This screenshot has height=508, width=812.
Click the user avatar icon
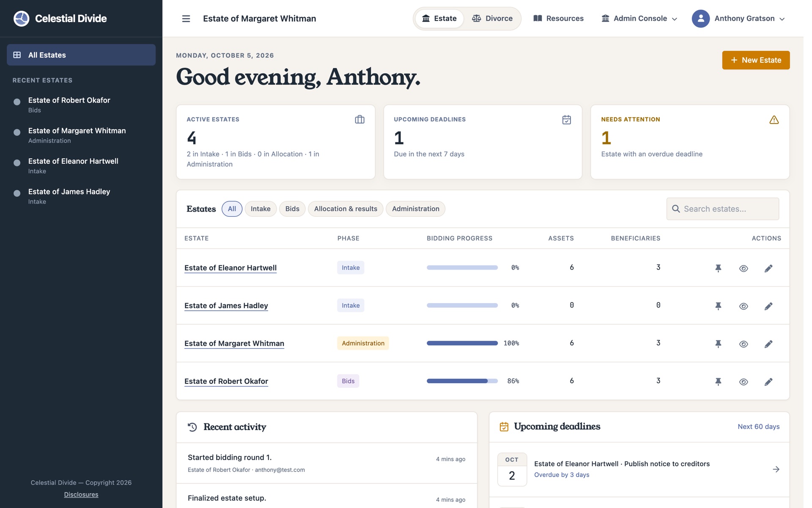[700, 19]
